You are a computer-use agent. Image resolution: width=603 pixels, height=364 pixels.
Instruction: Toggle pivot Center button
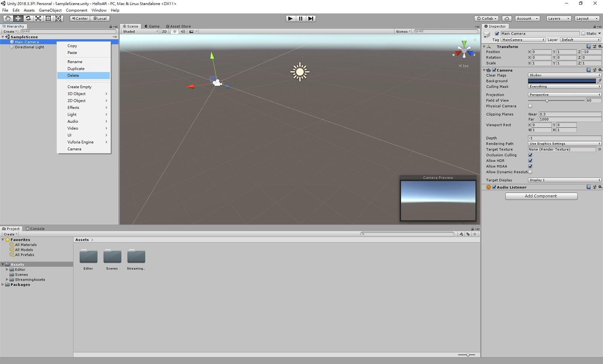80,18
